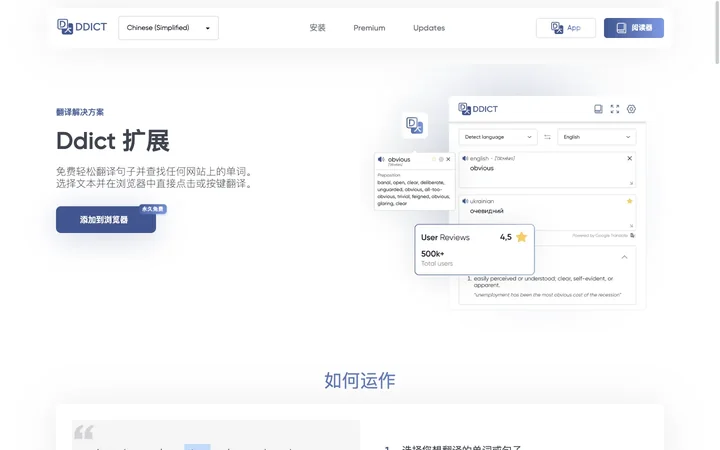Click the DDICT logo in the extension panel
The height and width of the screenshot is (450, 720).
point(478,109)
